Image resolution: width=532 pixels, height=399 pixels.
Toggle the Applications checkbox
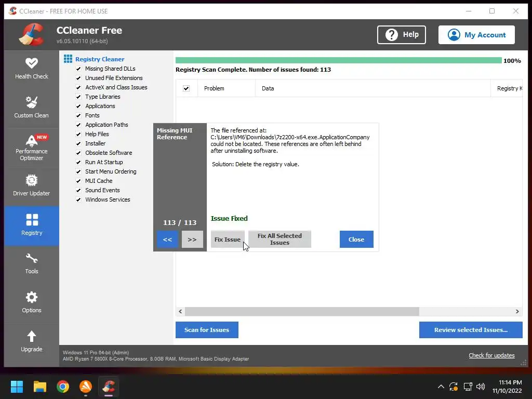click(78, 106)
